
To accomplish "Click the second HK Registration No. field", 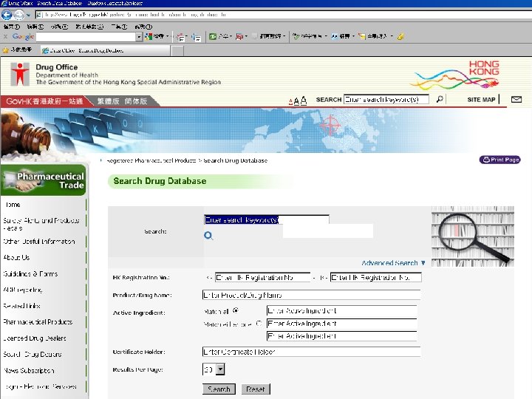I will coord(376,278).
